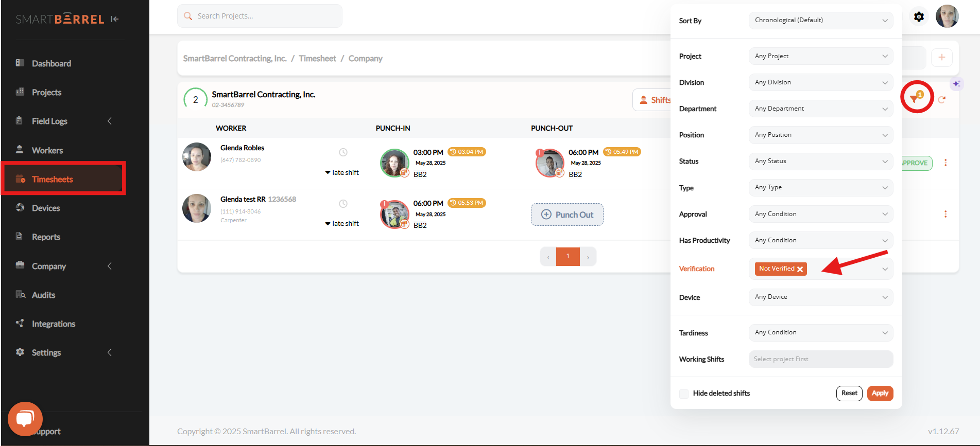This screenshot has width=980, height=446.
Task: Expand the Company chevron in sidebar
Action: [109, 266]
